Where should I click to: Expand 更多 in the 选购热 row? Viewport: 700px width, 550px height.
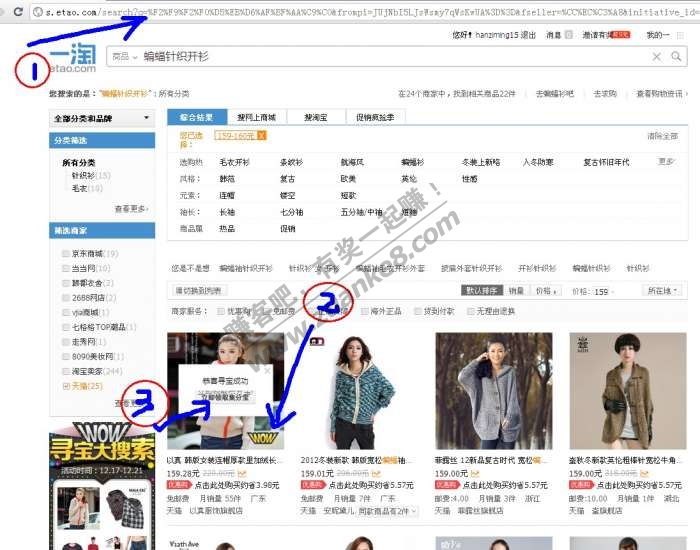point(667,162)
